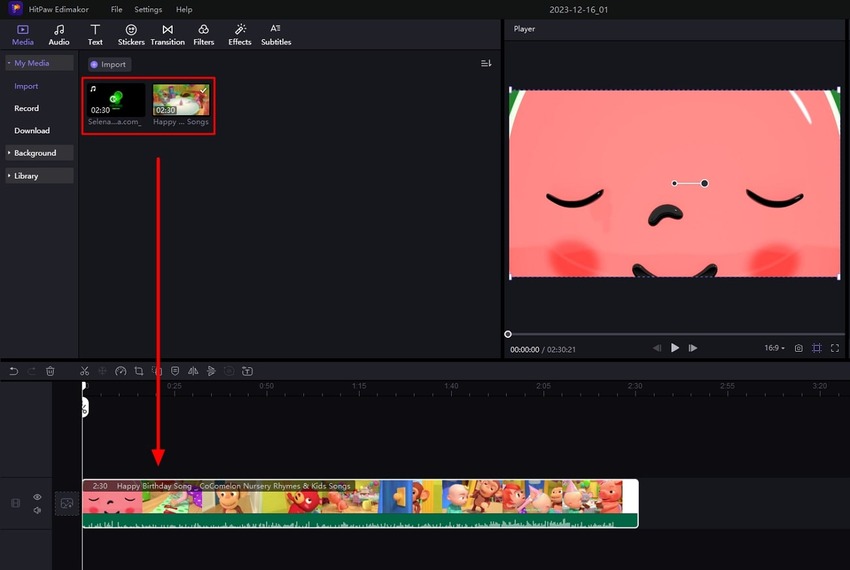Click the mirror flip icon
The width and height of the screenshot is (850, 570).
(x=193, y=371)
